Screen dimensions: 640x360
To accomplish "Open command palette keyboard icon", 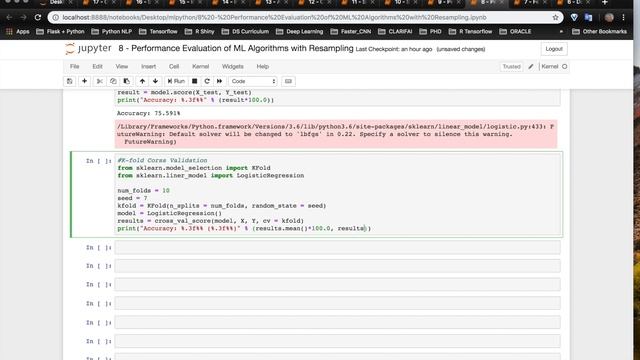I will point(288,81).
